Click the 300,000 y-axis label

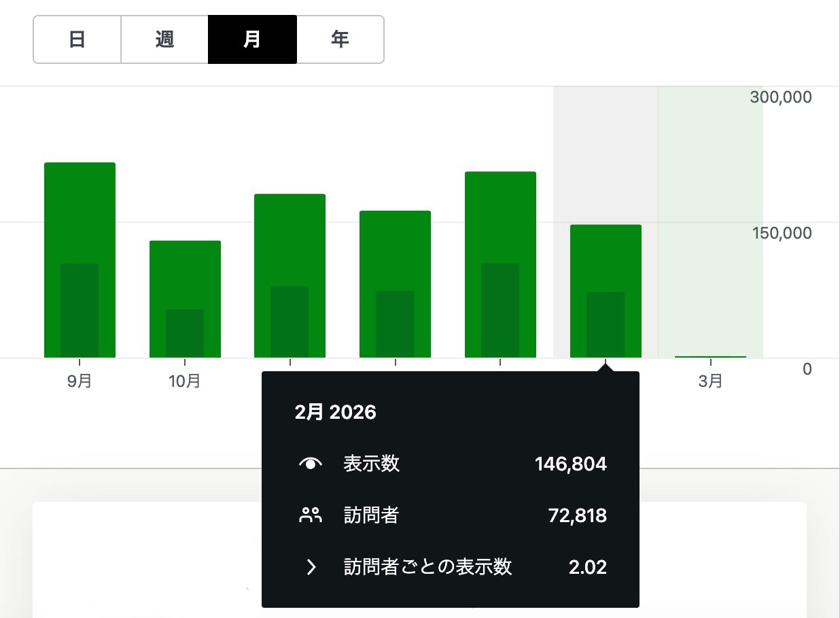coord(780,97)
